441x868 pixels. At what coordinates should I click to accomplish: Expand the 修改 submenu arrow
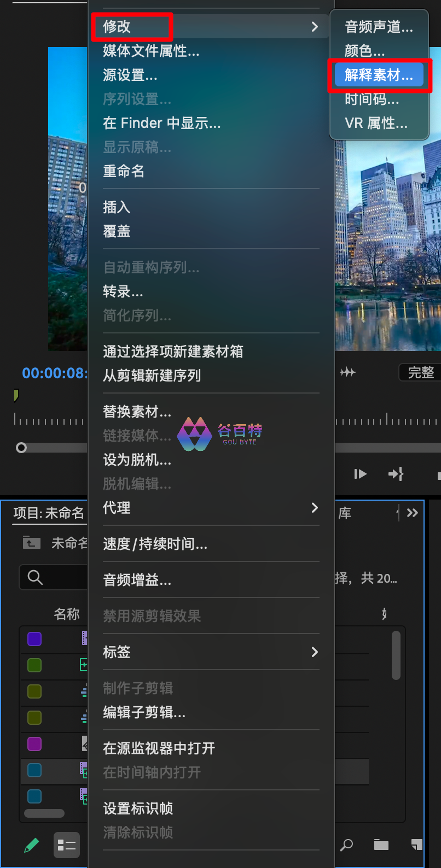pyautogui.click(x=315, y=26)
